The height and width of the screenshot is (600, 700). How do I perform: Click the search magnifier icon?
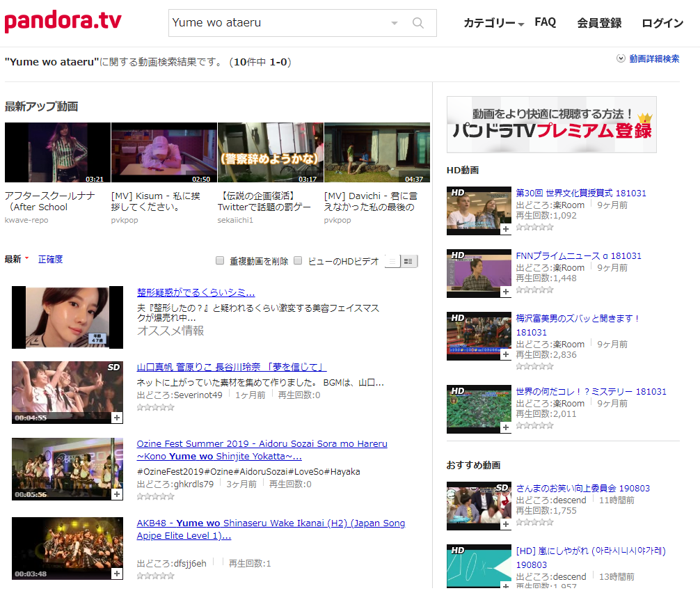pos(418,23)
